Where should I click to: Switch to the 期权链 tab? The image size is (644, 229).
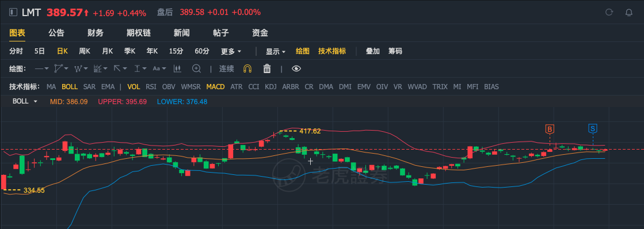[135, 33]
